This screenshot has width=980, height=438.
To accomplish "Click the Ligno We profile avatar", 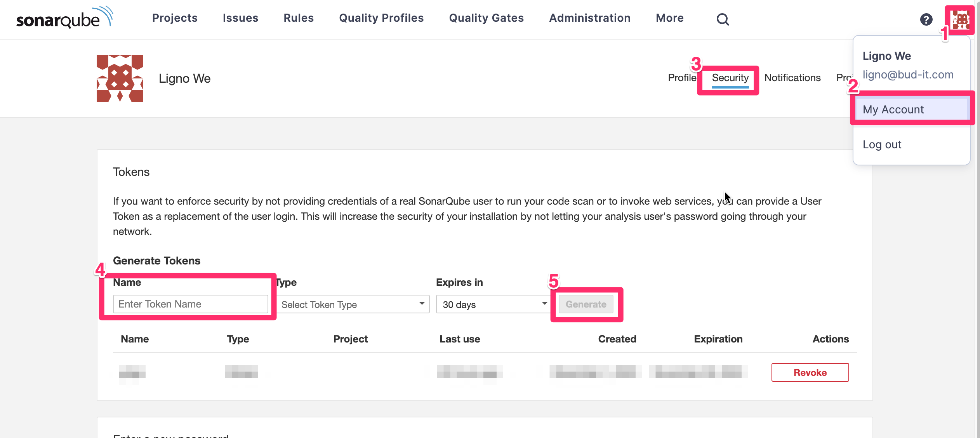I will coord(120,78).
